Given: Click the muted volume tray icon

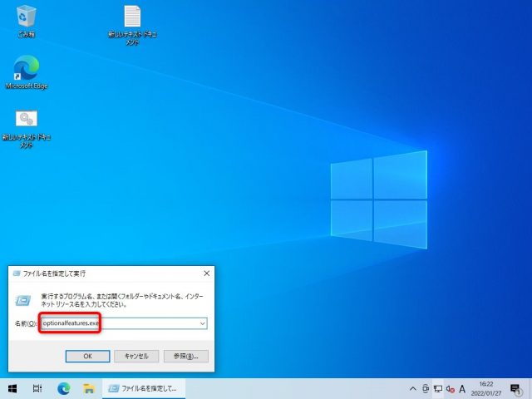Looking at the screenshot, I should (450, 388).
